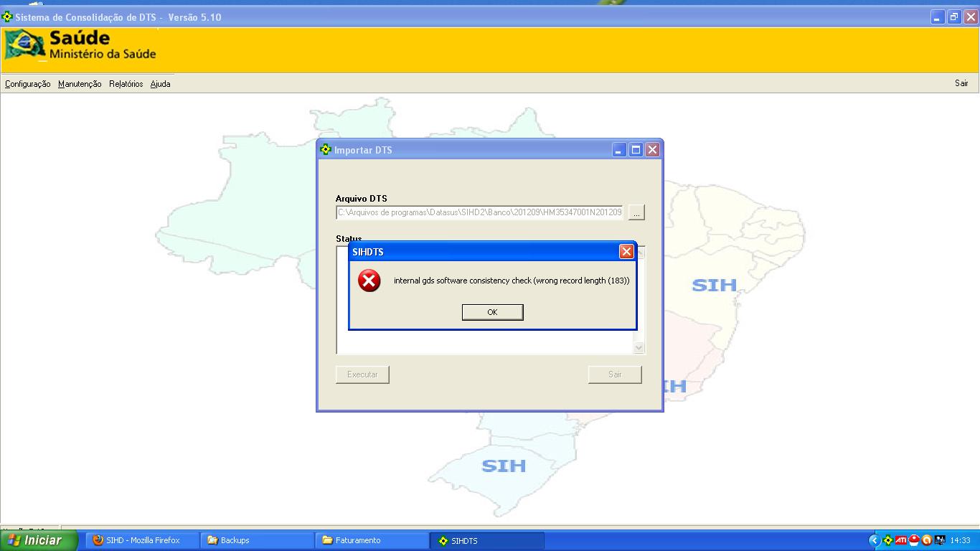The height and width of the screenshot is (551, 980).
Task: Click Sair at the menu bar's right end
Action: click(961, 83)
